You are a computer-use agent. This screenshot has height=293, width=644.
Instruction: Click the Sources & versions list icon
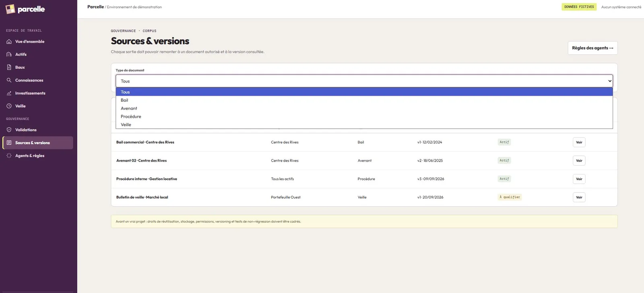pos(9,143)
